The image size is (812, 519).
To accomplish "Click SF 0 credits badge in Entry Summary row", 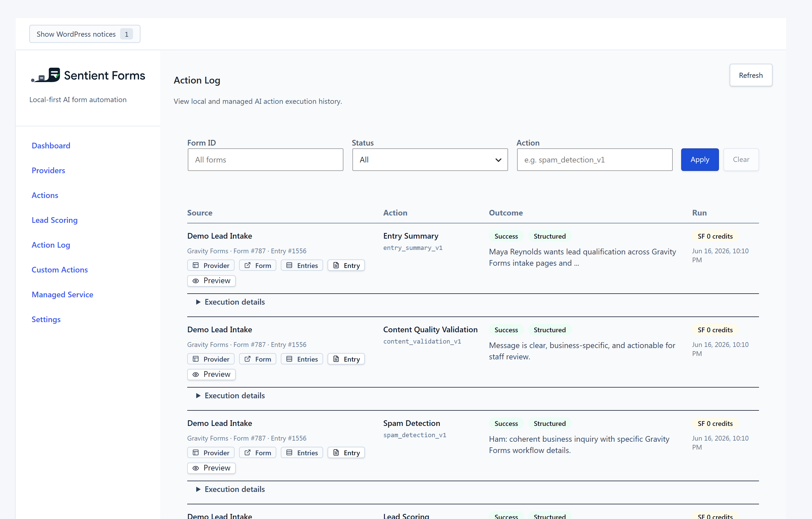I will (715, 236).
